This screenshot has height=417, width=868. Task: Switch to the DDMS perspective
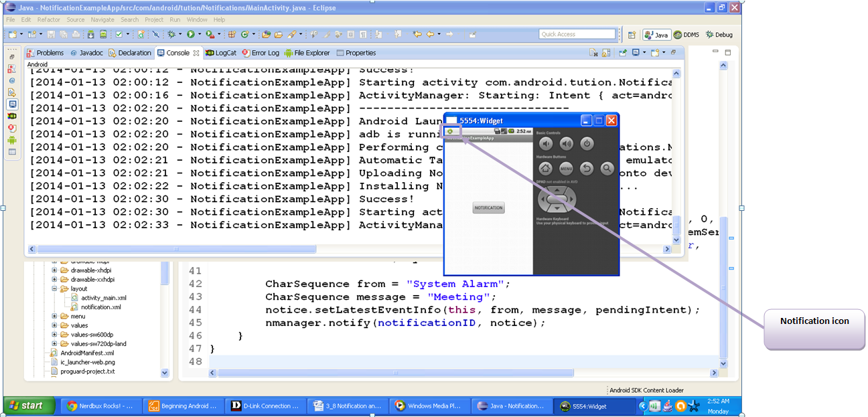tap(687, 35)
